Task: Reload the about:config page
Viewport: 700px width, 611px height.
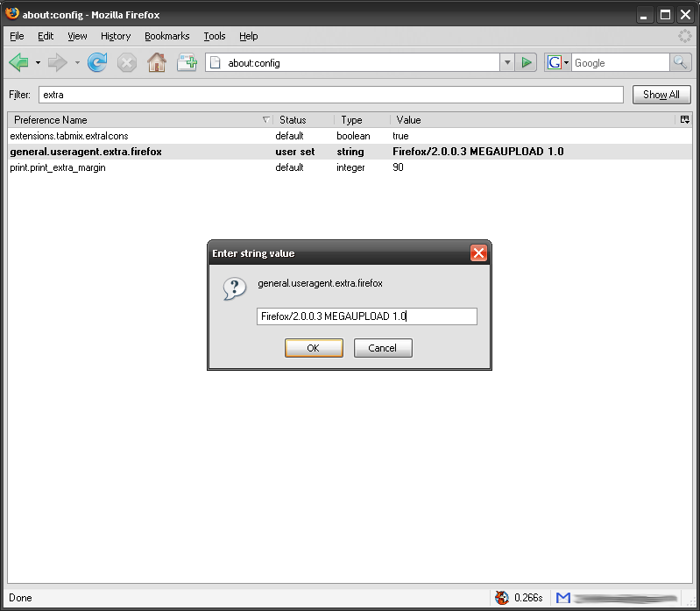Action: (x=97, y=62)
